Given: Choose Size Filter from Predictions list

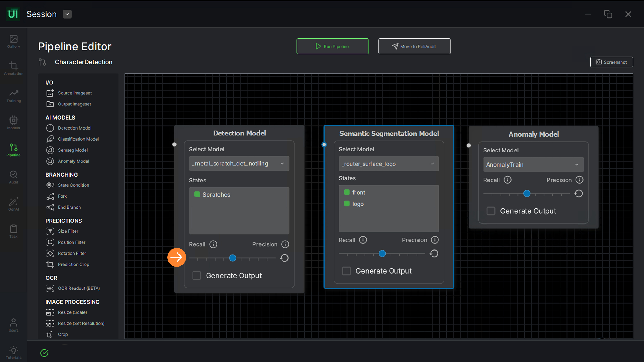Looking at the screenshot, I should tap(68, 231).
